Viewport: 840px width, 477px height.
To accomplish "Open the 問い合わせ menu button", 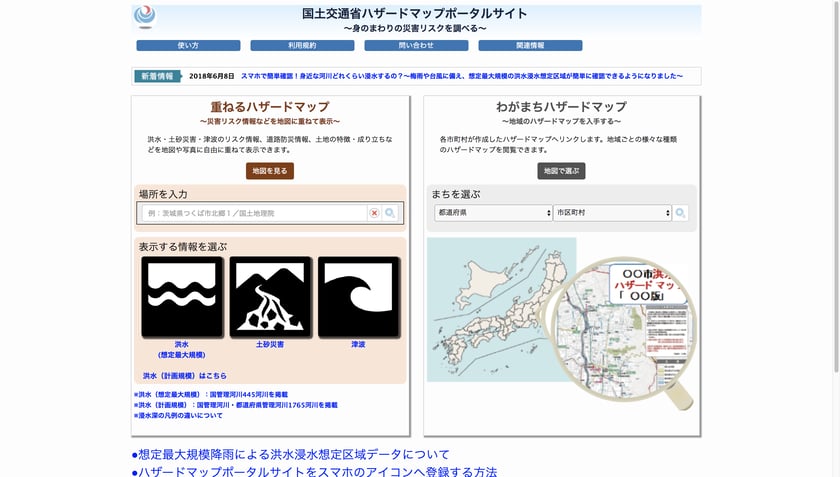I will click(x=416, y=46).
